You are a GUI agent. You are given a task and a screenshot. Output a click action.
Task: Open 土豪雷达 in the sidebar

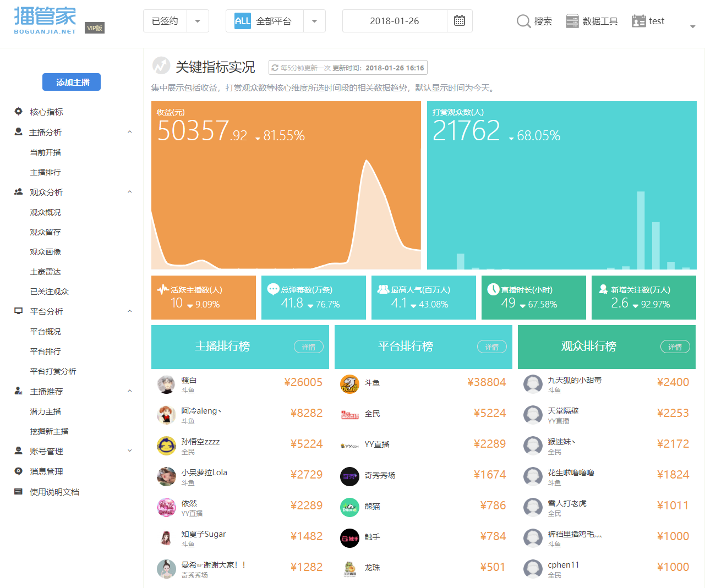45,272
